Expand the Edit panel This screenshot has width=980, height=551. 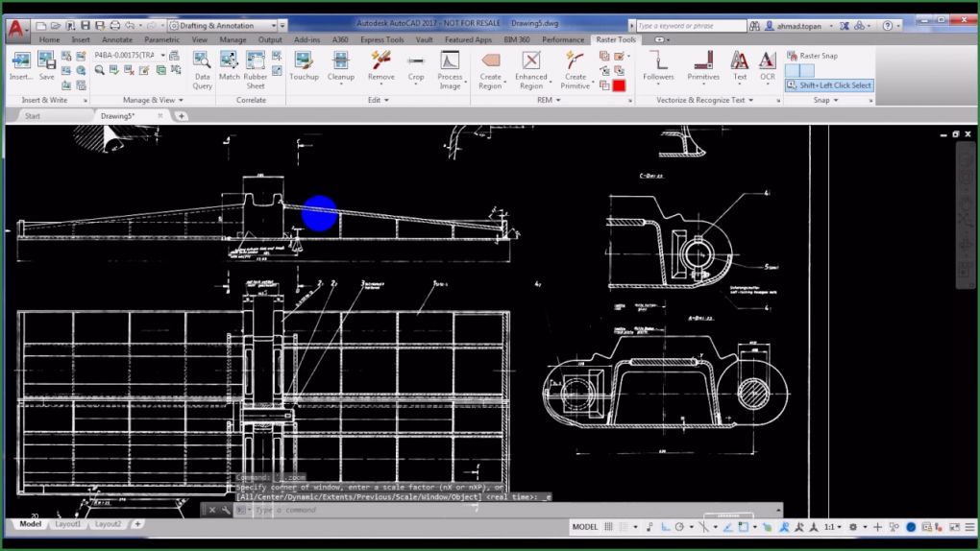[x=379, y=100]
